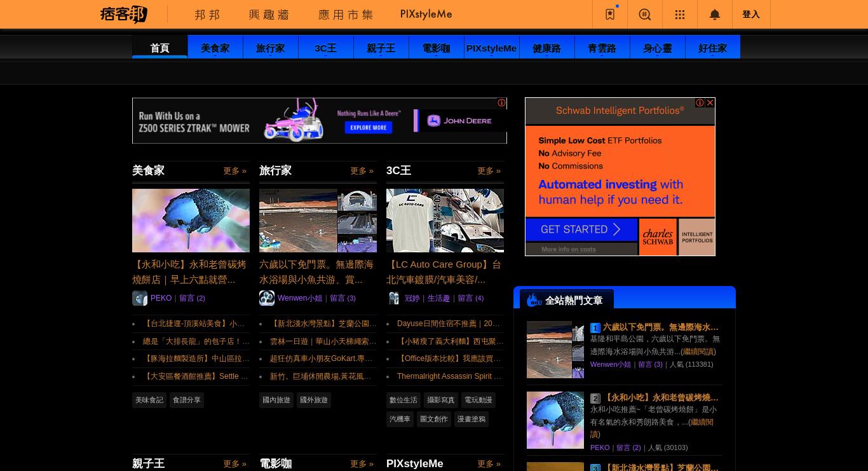Click the 痞客邦 logo
Screen dimensions: 868x471
pos(123,14)
